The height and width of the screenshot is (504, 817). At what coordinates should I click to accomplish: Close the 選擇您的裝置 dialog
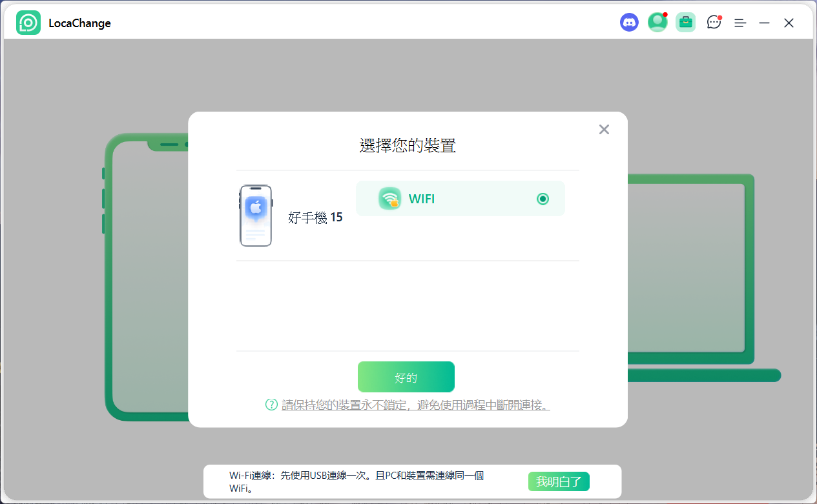click(604, 129)
